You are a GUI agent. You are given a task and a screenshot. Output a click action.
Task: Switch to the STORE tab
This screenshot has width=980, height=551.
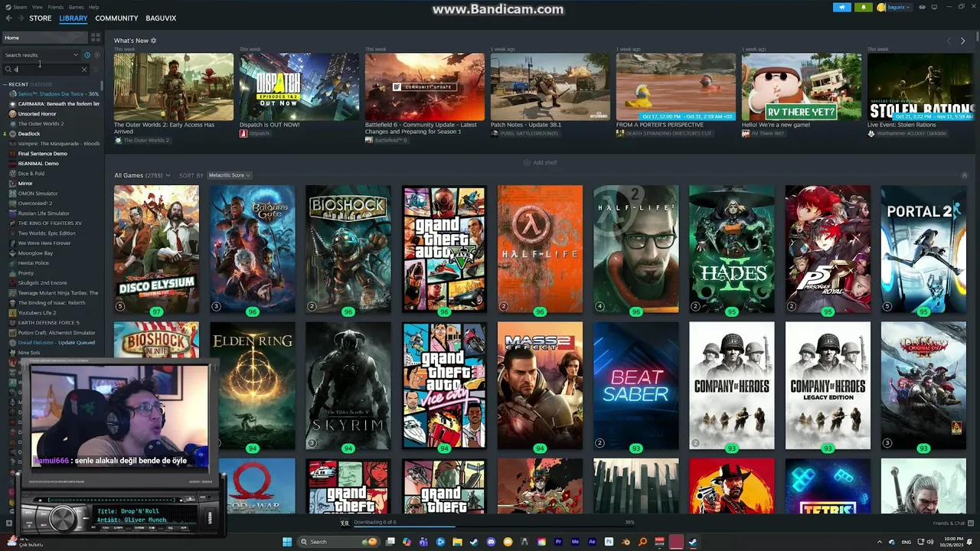pyautogui.click(x=41, y=18)
